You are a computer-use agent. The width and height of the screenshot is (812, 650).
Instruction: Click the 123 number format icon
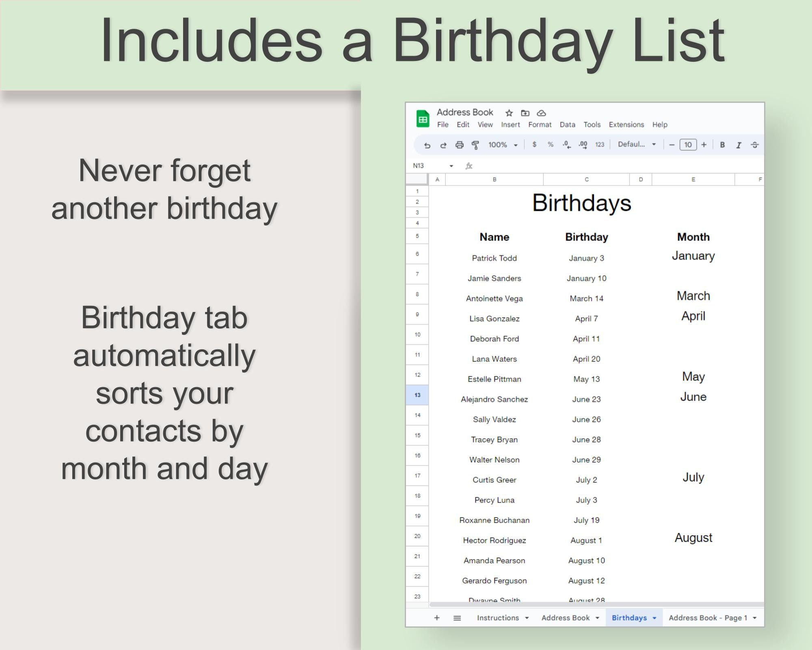click(600, 145)
